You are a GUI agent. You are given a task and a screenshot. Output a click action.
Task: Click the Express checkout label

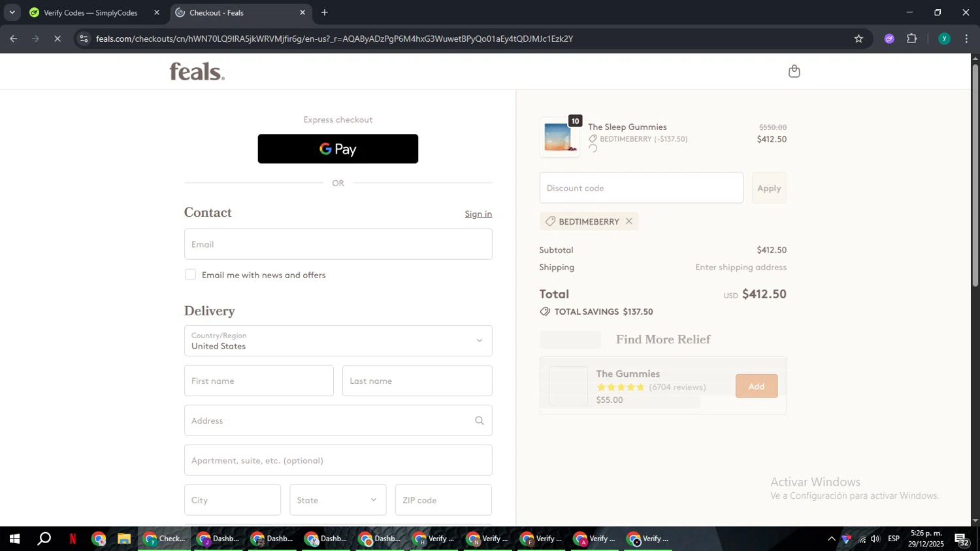pos(338,119)
